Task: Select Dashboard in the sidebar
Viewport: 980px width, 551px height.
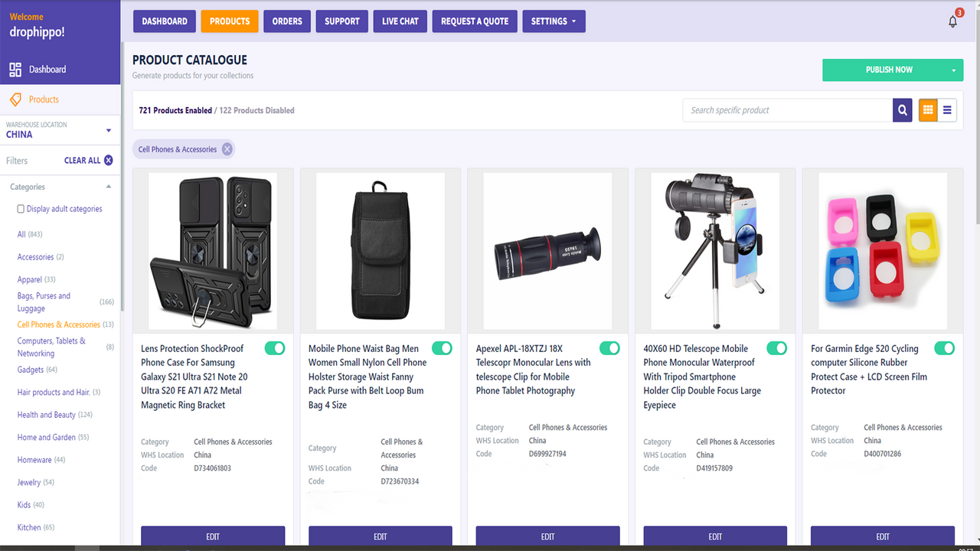Action: pyautogui.click(x=46, y=69)
